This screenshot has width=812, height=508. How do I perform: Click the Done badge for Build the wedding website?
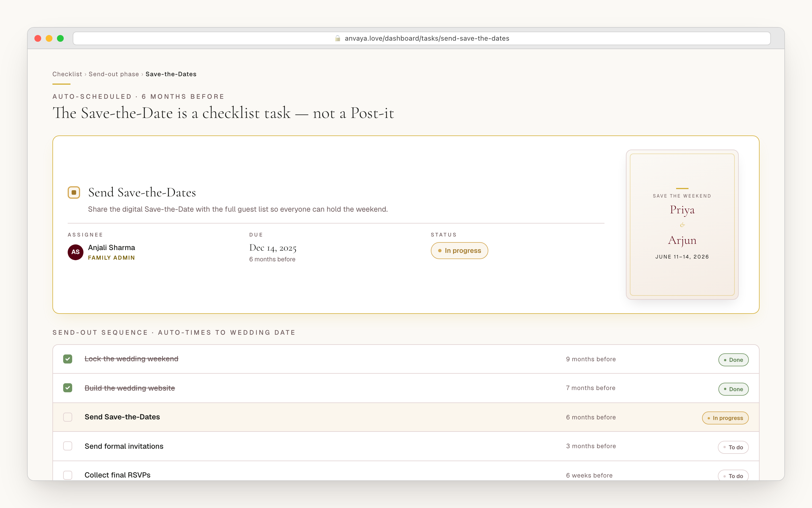(734, 389)
